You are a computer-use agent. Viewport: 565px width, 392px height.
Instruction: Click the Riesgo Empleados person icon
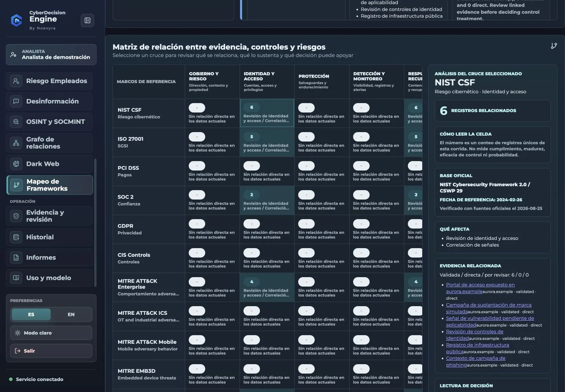pyautogui.click(x=16, y=81)
